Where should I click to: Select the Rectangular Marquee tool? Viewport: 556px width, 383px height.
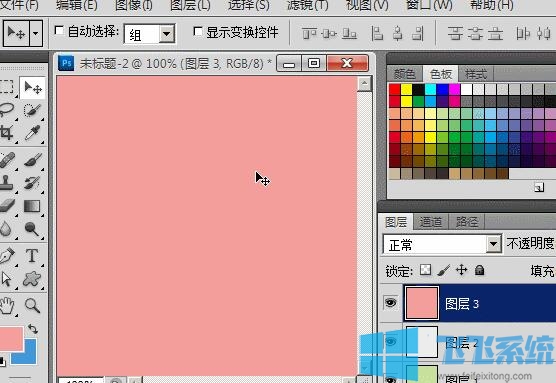pos(6,87)
